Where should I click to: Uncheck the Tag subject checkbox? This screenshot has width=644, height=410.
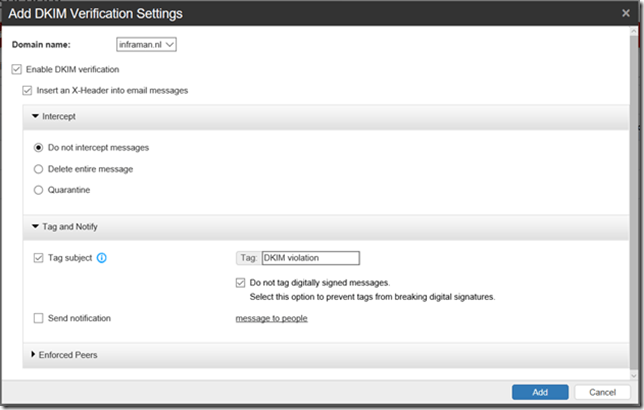click(x=39, y=258)
